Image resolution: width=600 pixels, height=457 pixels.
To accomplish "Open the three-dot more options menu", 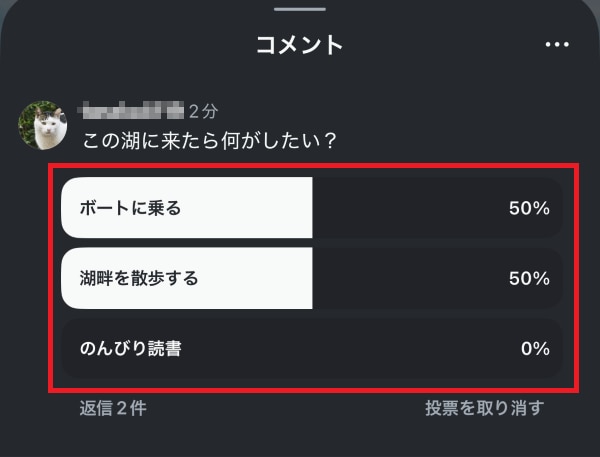I will pos(556,45).
